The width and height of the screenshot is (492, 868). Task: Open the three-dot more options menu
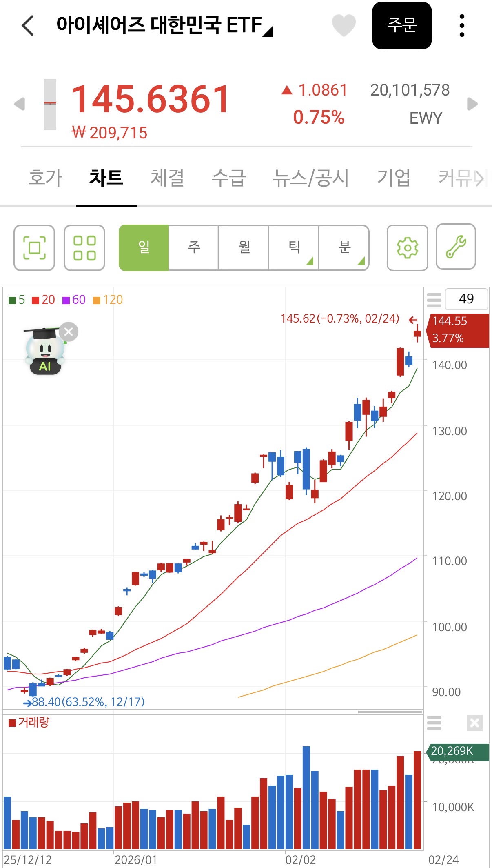click(x=462, y=26)
